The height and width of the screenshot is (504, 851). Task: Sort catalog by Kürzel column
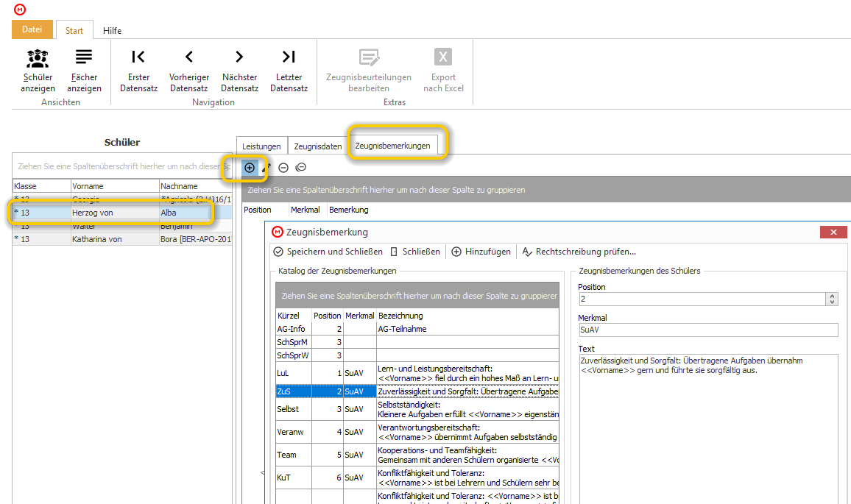[294, 316]
